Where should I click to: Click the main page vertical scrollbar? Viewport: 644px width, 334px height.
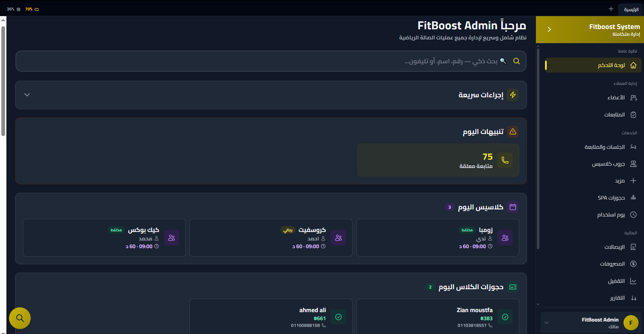pyautogui.click(x=3, y=81)
